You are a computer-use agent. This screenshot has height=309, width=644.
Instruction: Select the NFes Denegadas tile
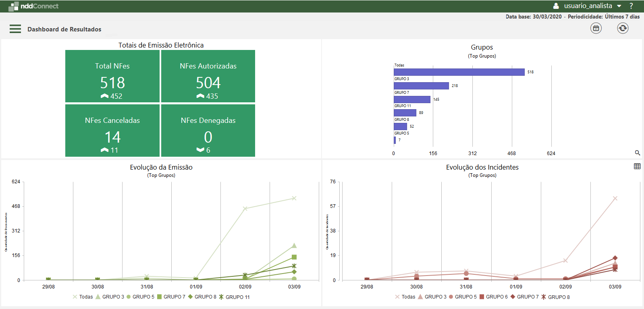coord(208,131)
